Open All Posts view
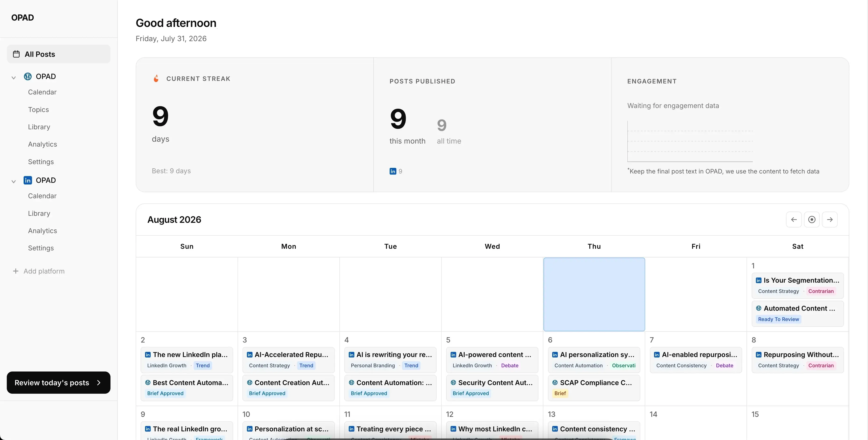This screenshot has width=868, height=440. (59, 54)
